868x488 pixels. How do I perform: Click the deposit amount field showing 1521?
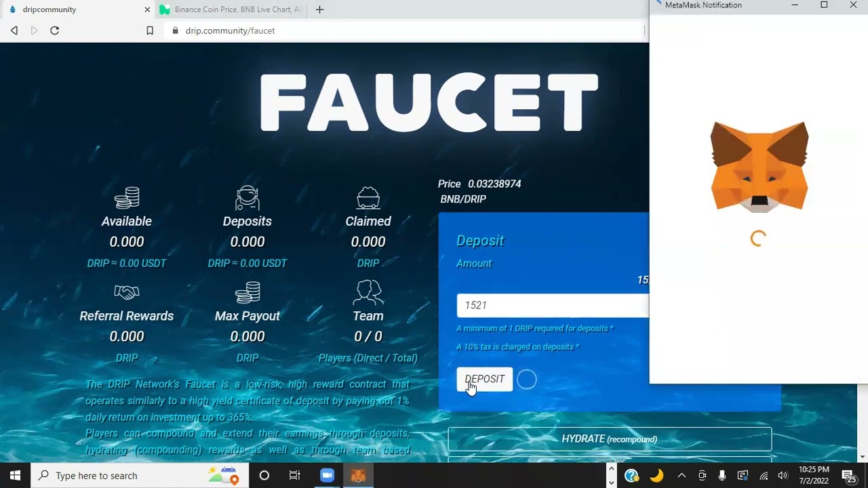pos(553,305)
